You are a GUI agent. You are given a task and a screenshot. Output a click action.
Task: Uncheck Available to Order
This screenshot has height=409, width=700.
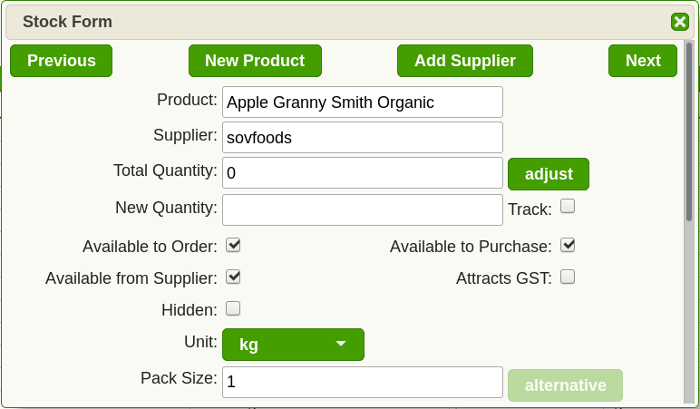(x=233, y=245)
